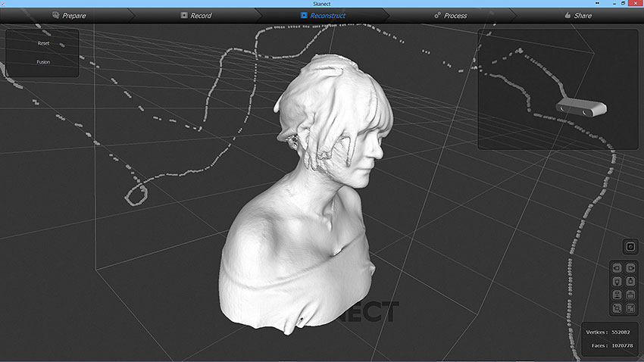Open the Share tab
644x362 pixels.
pyautogui.click(x=578, y=16)
